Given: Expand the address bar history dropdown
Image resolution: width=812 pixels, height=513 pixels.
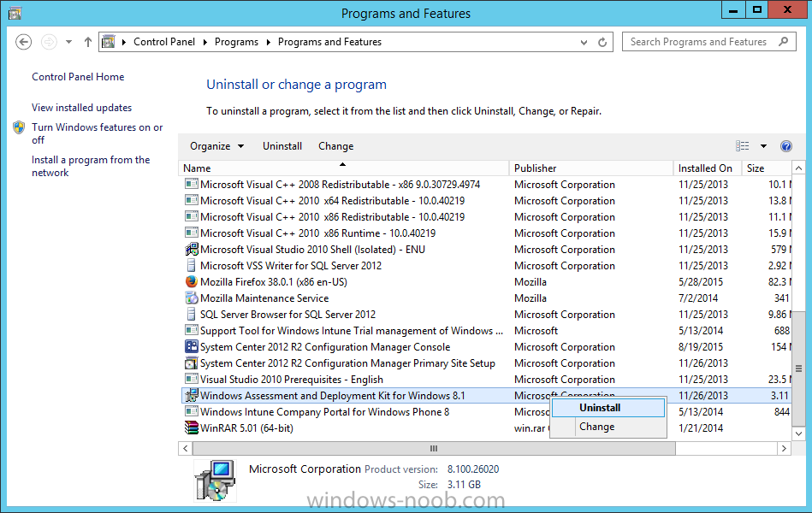Looking at the screenshot, I should 584,43.
